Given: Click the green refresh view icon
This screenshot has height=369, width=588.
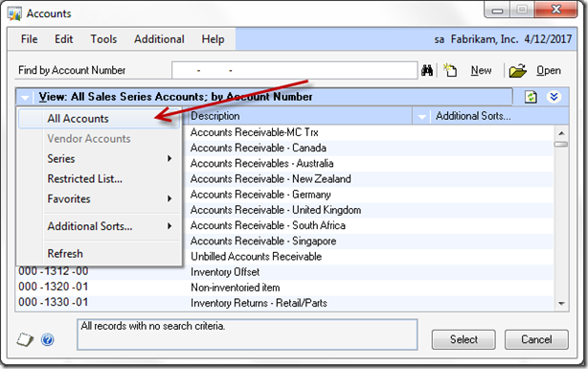Looking at the screenshot, I should (x=531, y=97).
